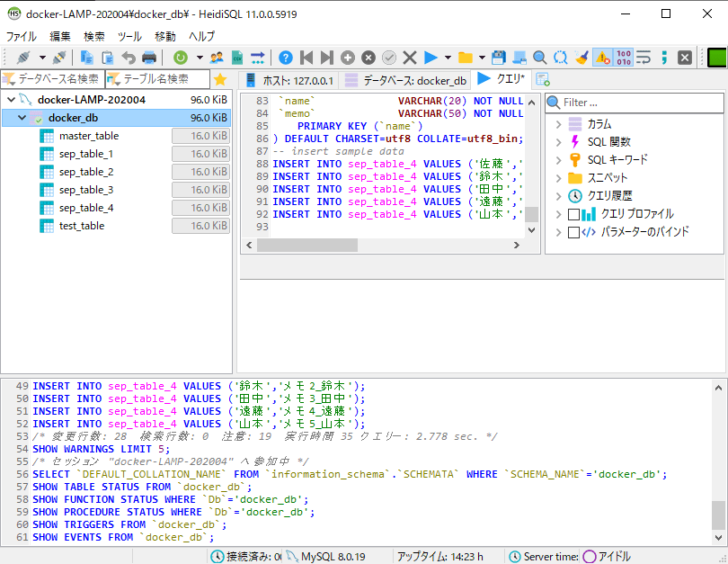The width and height of the screenshot is (728, 564).
Task: Run the query with blue play icon
Action: coord(431,58)
